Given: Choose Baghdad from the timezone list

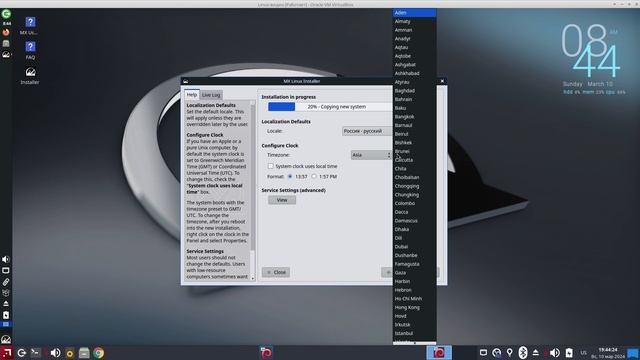Looking at the screenshot, I should (x=414, y=91).
